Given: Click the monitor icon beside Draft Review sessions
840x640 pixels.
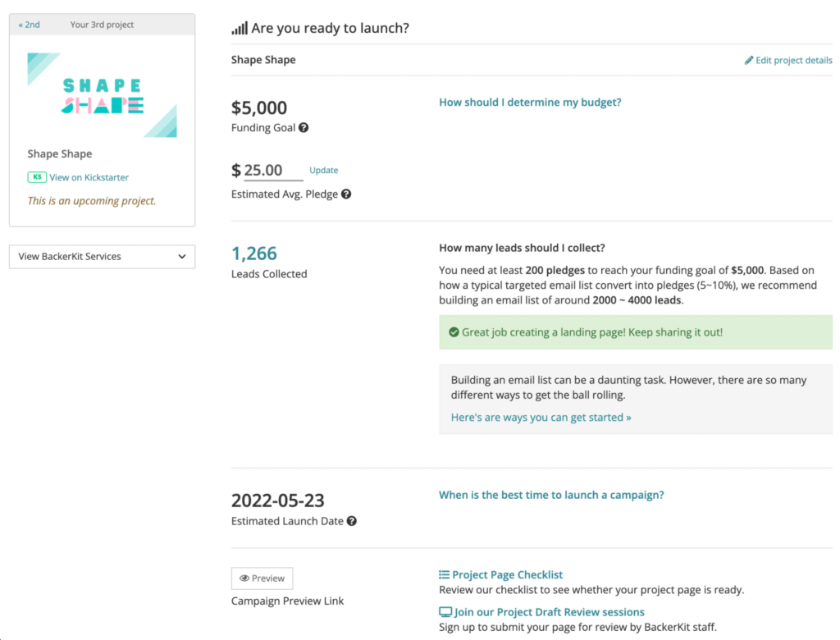Looking at the screenshot, I should [445, 612].
